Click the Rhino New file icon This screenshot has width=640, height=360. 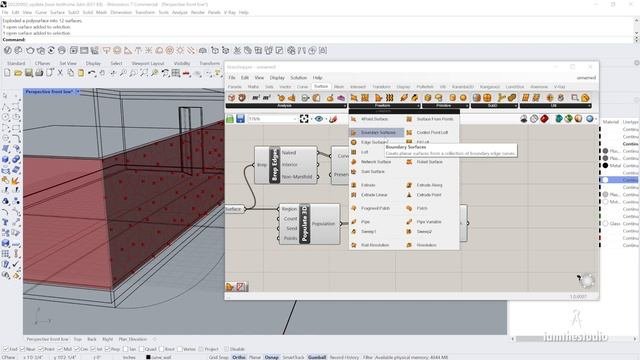click(x=7, y=73)
